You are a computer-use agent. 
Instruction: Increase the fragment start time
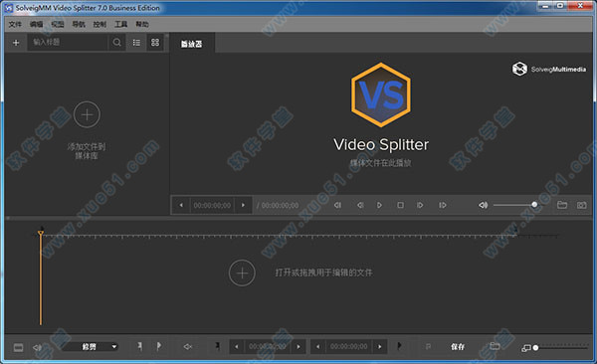point(298,347)
